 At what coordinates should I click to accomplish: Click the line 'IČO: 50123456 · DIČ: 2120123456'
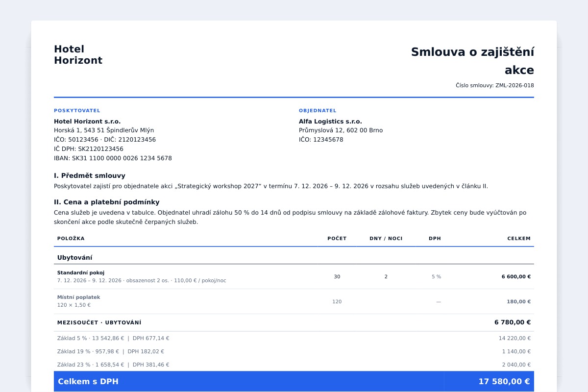tap(105, 140)
